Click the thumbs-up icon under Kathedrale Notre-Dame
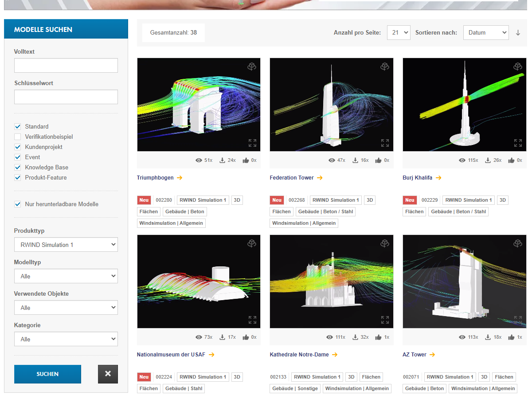 [379, 337]
